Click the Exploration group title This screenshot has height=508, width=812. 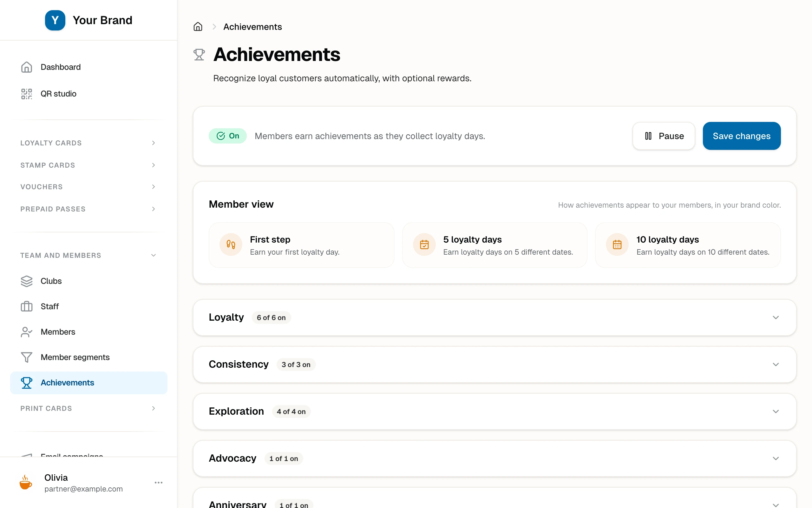[x=236, y=411]
